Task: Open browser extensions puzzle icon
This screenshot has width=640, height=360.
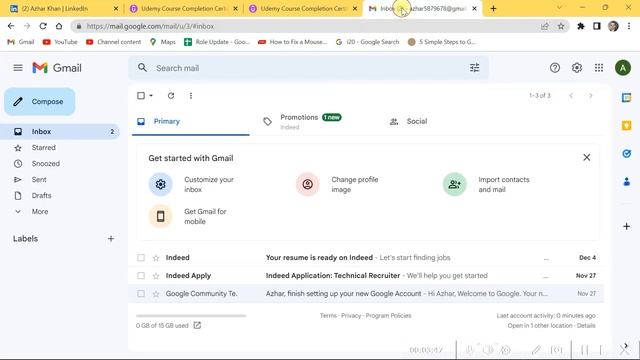Action: (x=580, y=26)
